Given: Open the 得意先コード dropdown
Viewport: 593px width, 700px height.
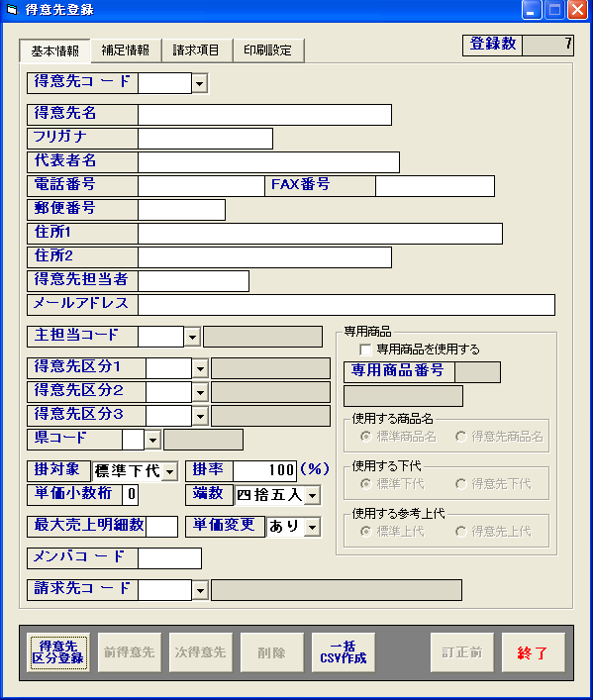Looking at the screenshot, I should click(200, 83).
